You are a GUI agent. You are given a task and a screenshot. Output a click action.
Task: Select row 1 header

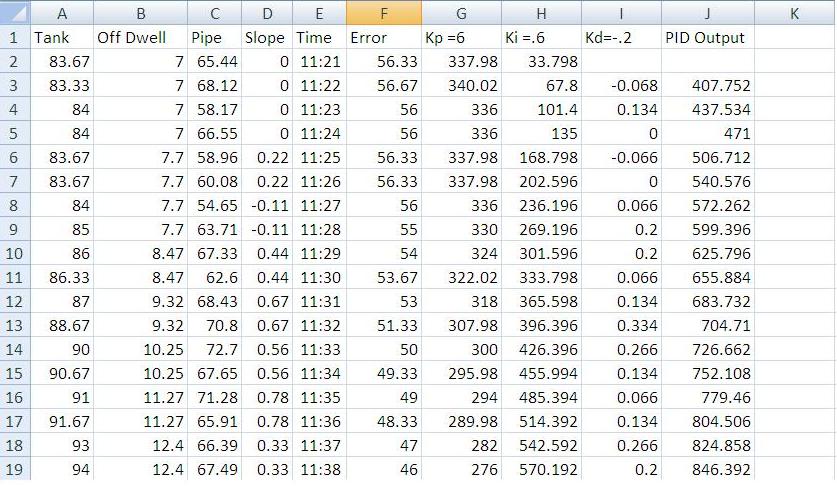tap(14, 38)
